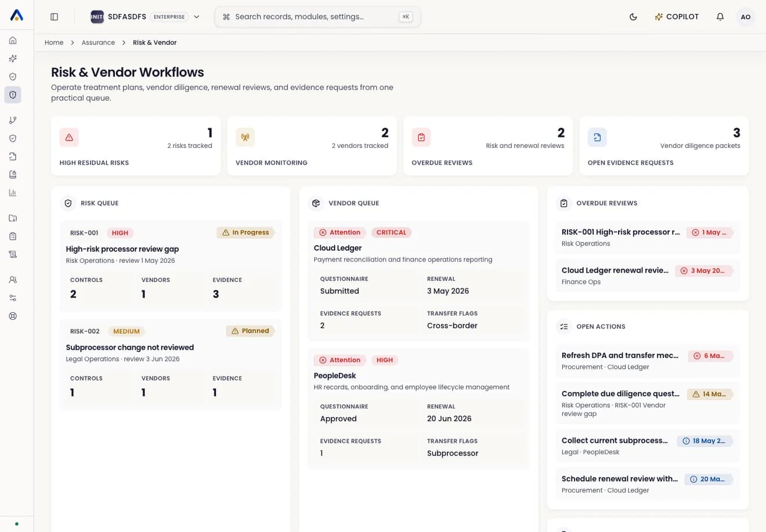The width and height of the screenshot is (766, 532).
Task: Open the lifebuoy support icon in the sidebar
Action: (x=13, y=316)
